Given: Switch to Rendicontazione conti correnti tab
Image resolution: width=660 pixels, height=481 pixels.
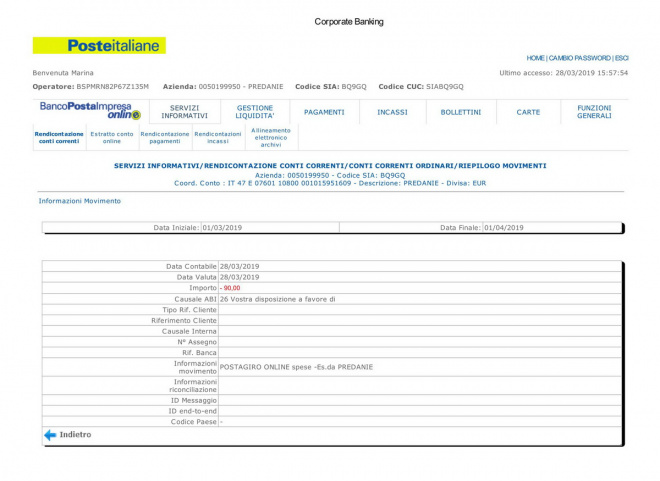Looking at the screenshot, I should pyautogui.click(x=59, y=138).
